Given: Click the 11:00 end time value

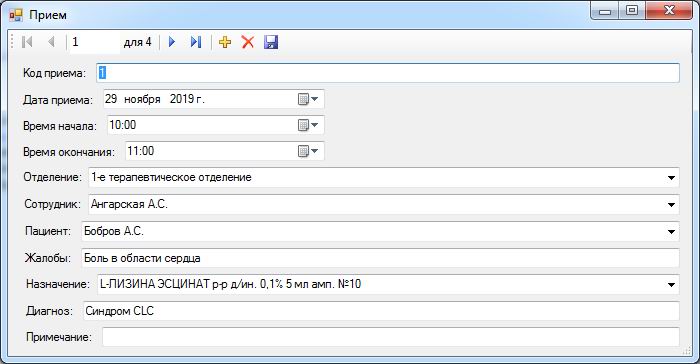Looking at the screenshot, I should (141, 151).
